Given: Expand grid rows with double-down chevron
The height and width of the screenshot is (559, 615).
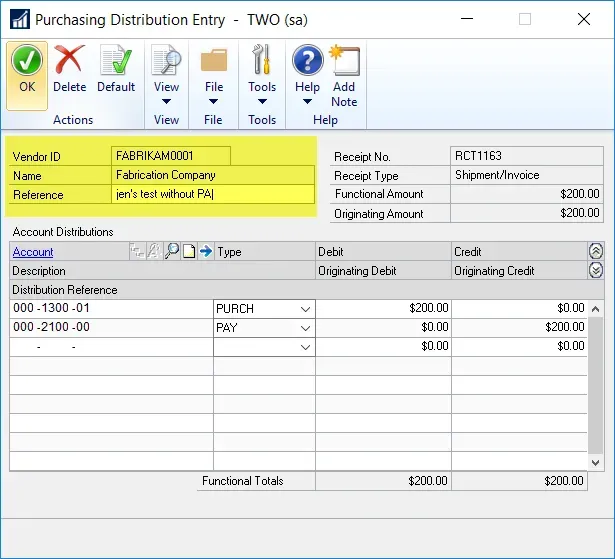Looking at the screenshot, I should click(596, 271).
